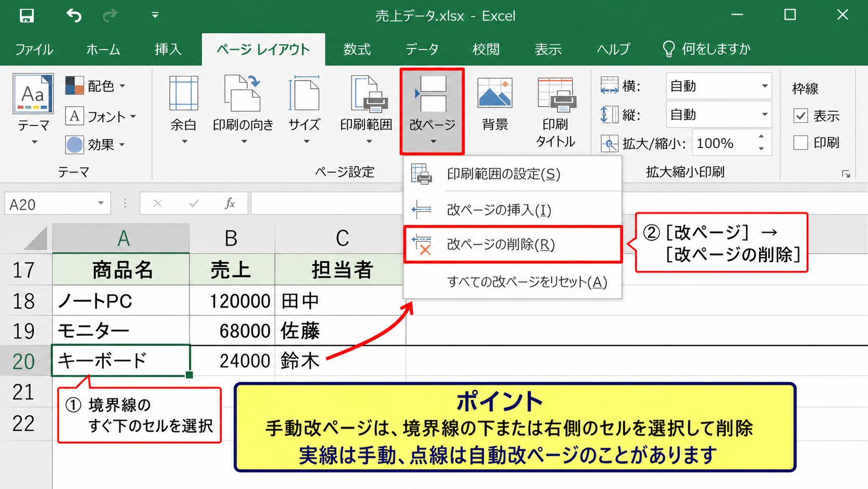Uncheck the 枠線 表示 gridlines view checkbox
The image size is (868, 489).
click(x=801, y=115)
